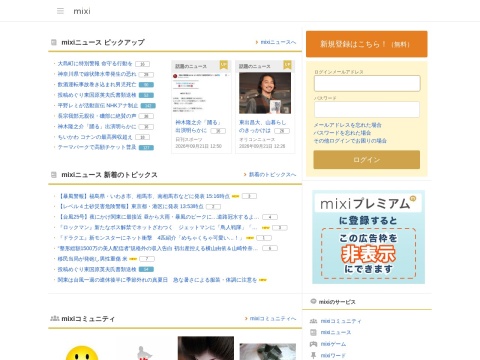The width and height of the screenshot is (480, 360).
Task: Click comment count badge beside 大島町に特別警報
Action: coord(142,64)
